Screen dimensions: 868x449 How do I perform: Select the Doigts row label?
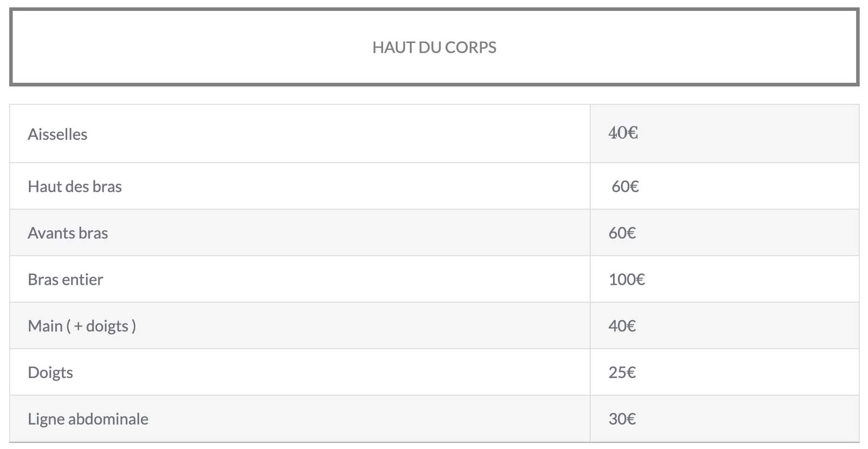coord(50,373)
